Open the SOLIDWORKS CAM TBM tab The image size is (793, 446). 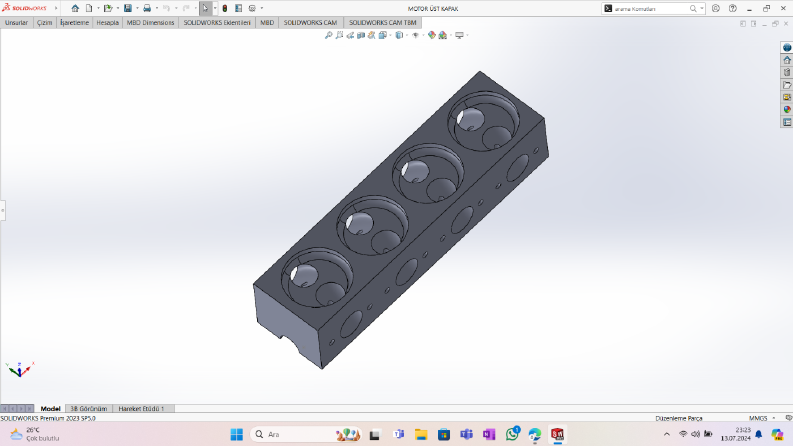pyautogui.click(x=382, y=23)
